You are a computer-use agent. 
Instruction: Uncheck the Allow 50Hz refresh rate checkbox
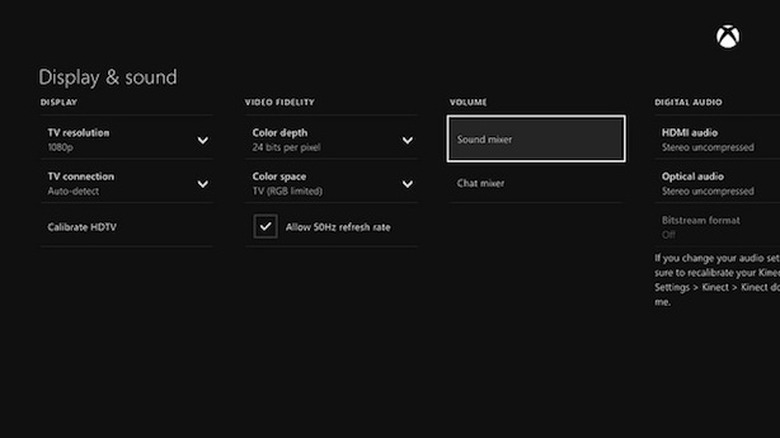(x=265, y=227)
